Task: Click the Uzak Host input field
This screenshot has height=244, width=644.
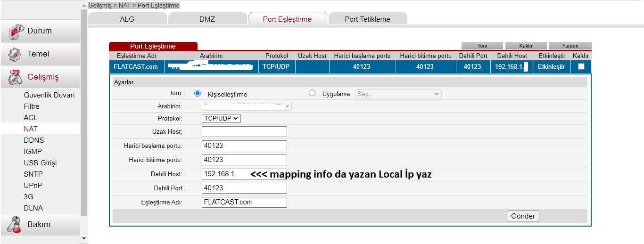Action: [244, 131]
